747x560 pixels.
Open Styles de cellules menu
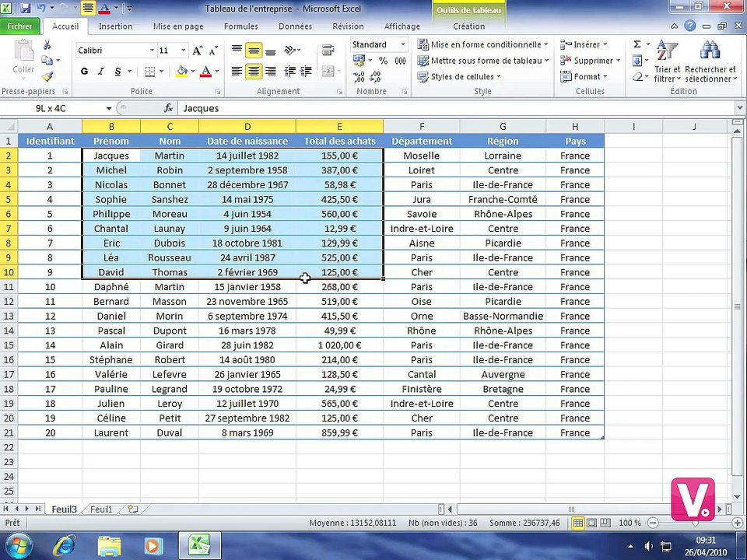coord(459,76)
